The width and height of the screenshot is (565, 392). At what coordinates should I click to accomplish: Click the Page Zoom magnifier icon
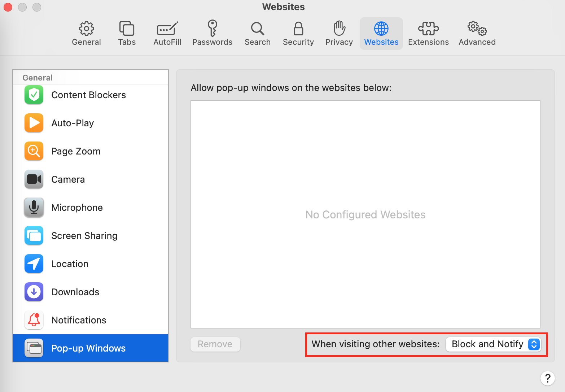point(34,151)
